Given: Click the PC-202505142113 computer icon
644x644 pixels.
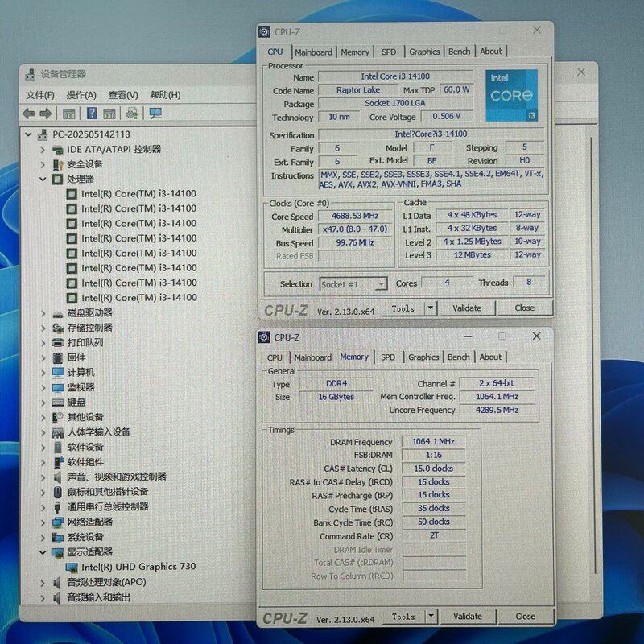Looking at the screenshot, I should tap(43, 134).
